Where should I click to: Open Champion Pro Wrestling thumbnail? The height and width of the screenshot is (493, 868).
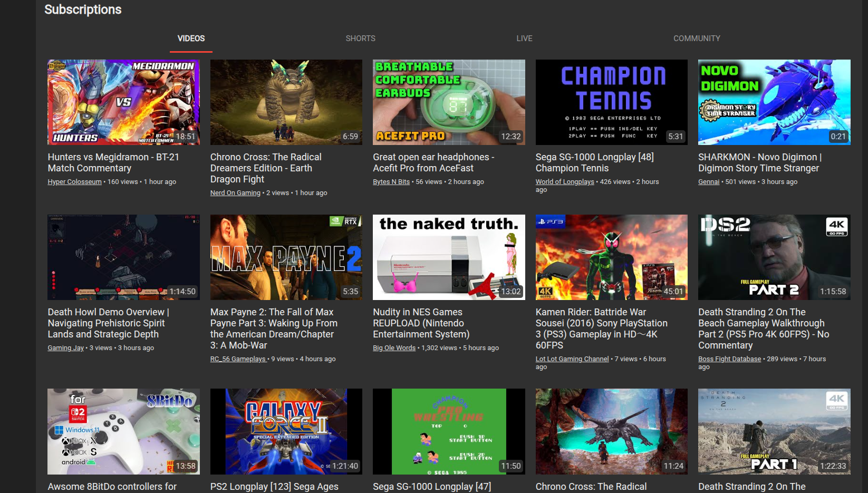click(449, 431)
